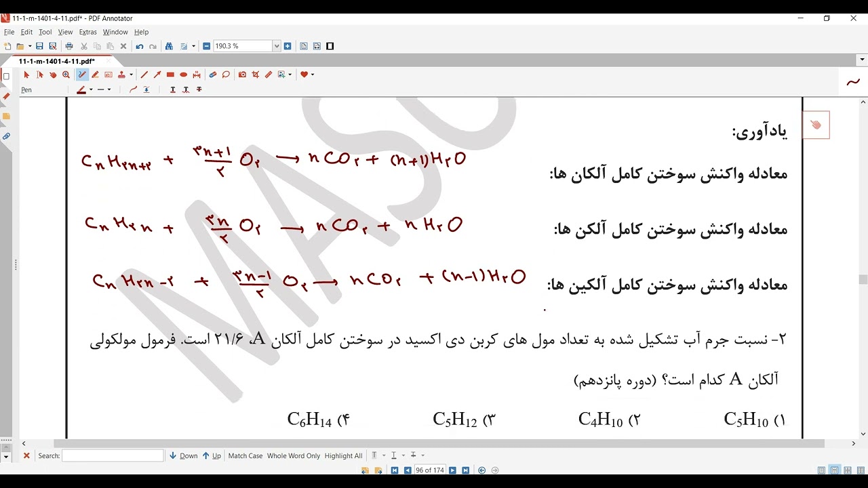Open the Tool menu
This screenshot has height=488, width=868.
(45, 32)
